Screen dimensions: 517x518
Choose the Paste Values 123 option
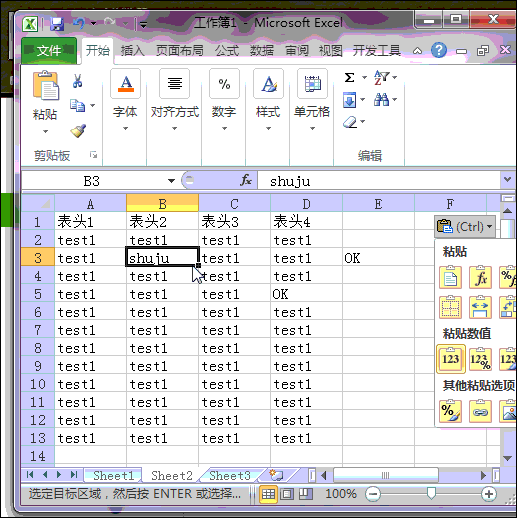451,359
